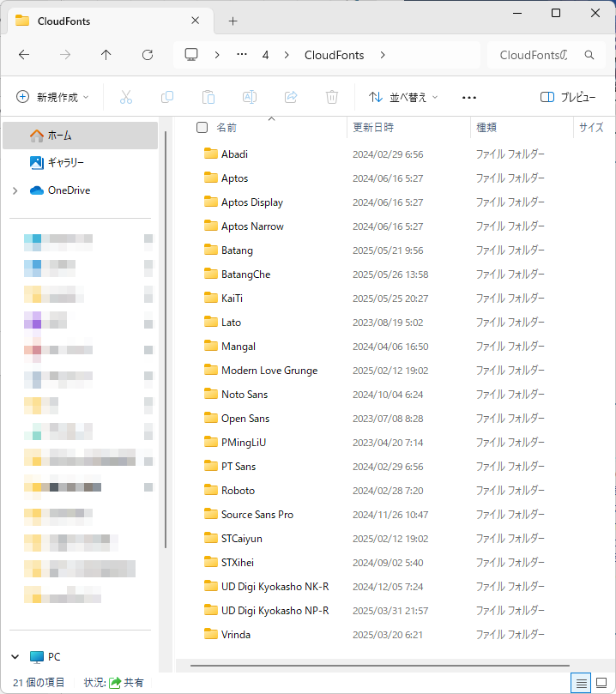Click the 4 breadcrumb segment
The image size is (616, 694).
pyautogui.click(x=265, y=55)
